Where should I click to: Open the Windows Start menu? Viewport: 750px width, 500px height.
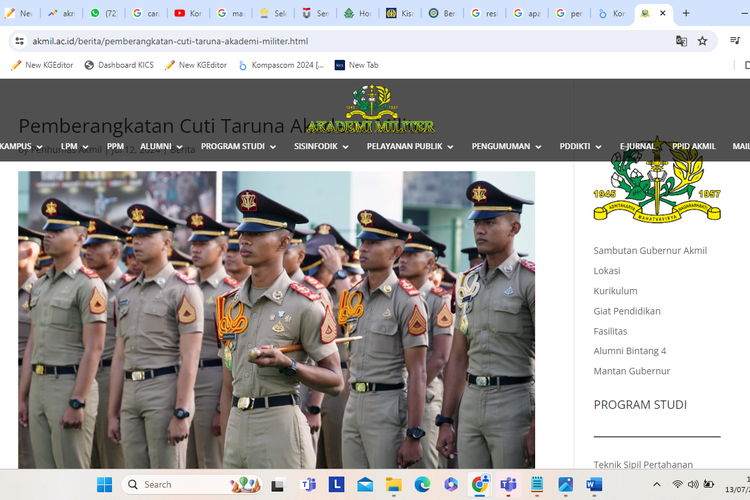pyautogui.click(x=104, y=485)
